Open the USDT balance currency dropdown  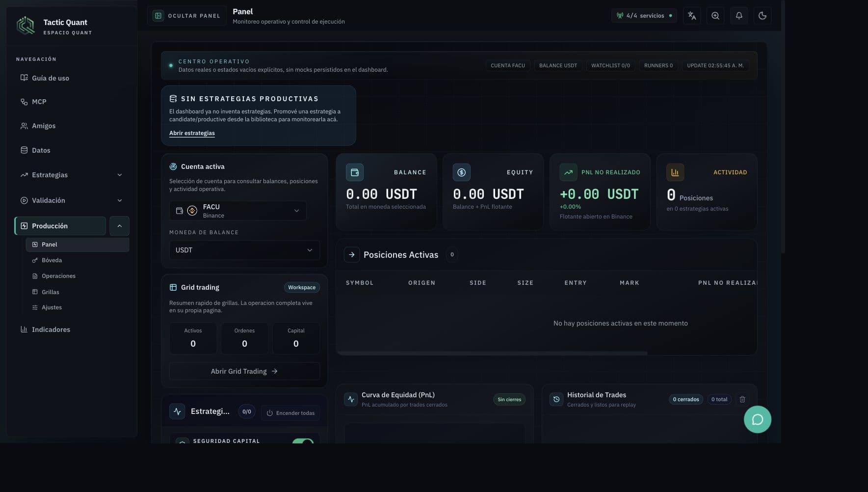tap(244, 250)
